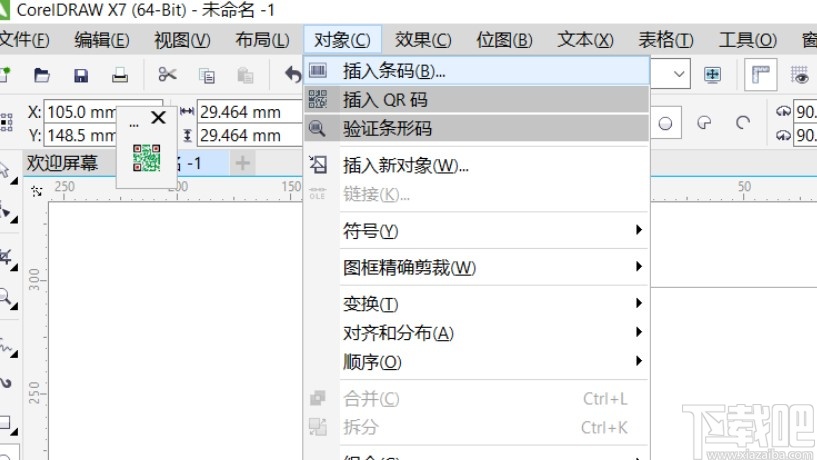Open the zoom level dropdown arrow
Screen dimensions: 817x460
[678, 74]
